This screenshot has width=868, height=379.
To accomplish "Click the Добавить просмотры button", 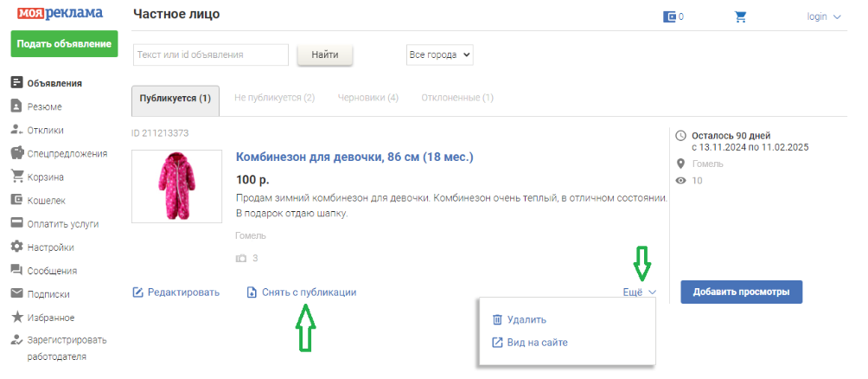I will (x=741, y=292).
